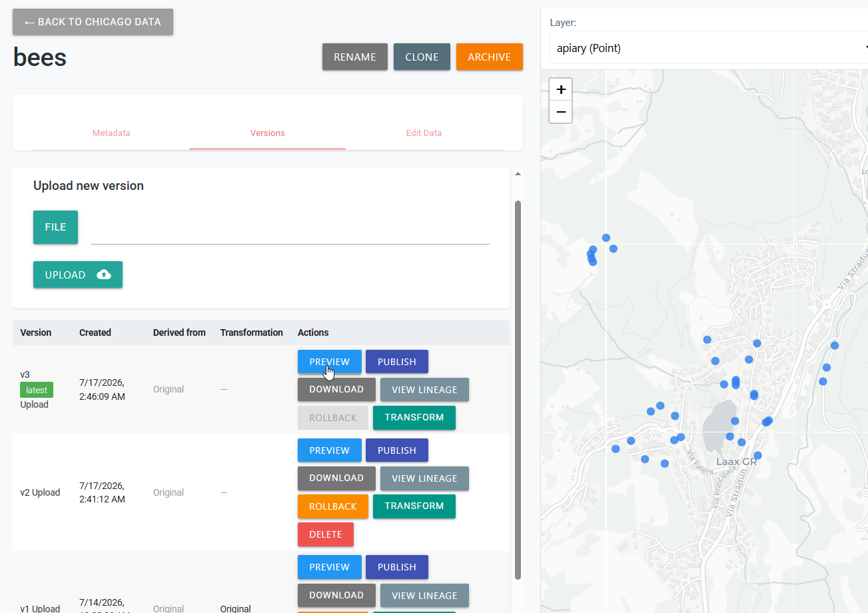
Task: Publish version v1
Action: 397,567
